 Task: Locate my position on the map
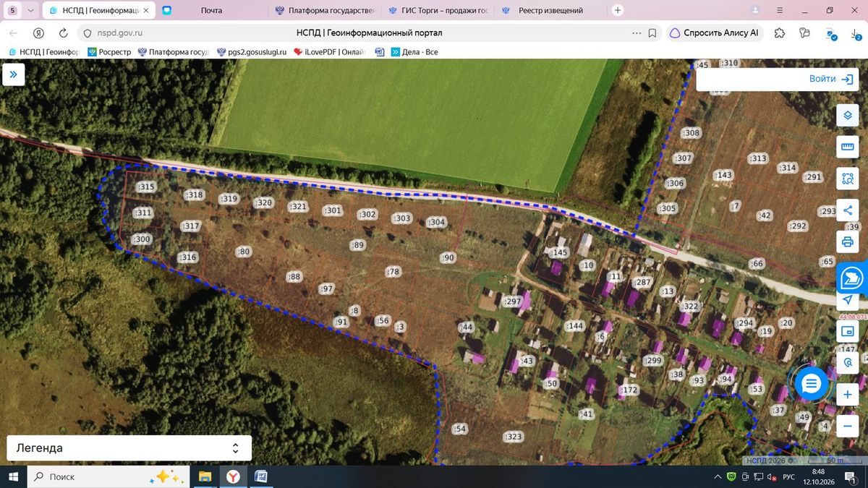pyautogui.click(x=847, y=300)
